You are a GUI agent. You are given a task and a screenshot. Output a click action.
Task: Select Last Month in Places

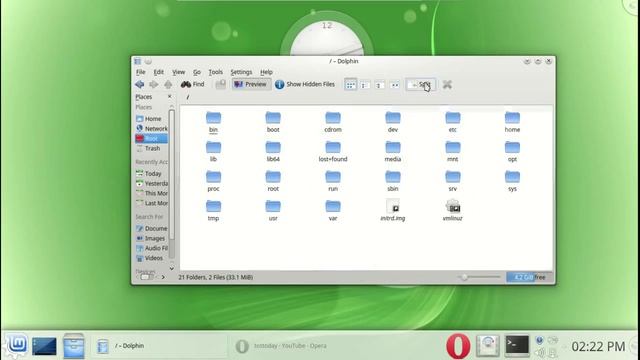(x=151, y=203)
